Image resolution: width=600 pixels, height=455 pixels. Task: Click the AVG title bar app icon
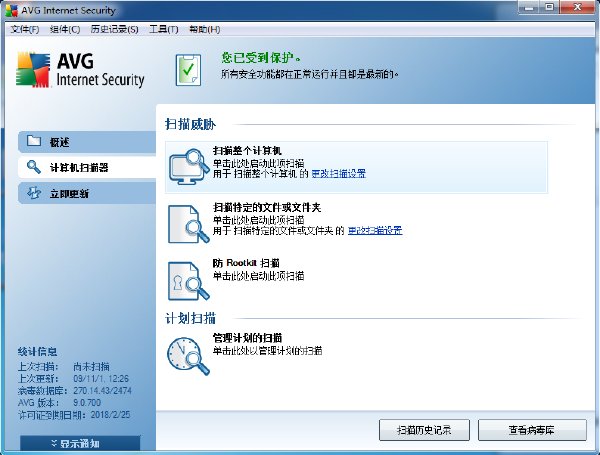click(12, 10)
